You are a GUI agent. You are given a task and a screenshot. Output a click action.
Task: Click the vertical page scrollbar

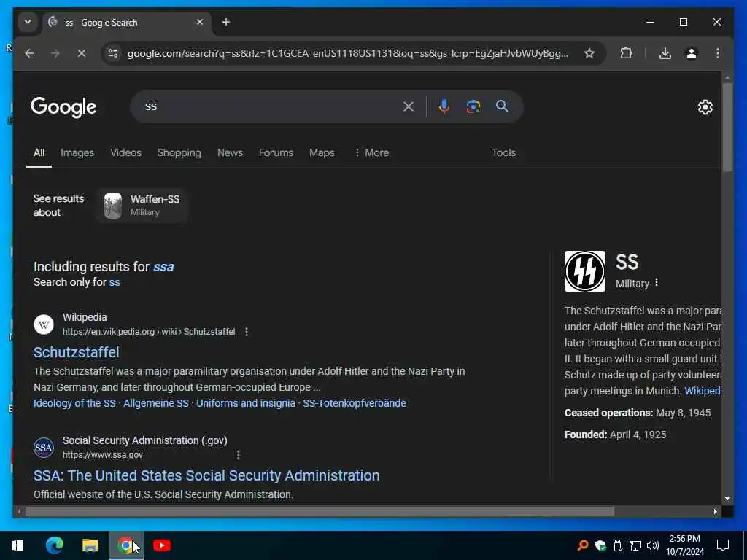point(727,127)
